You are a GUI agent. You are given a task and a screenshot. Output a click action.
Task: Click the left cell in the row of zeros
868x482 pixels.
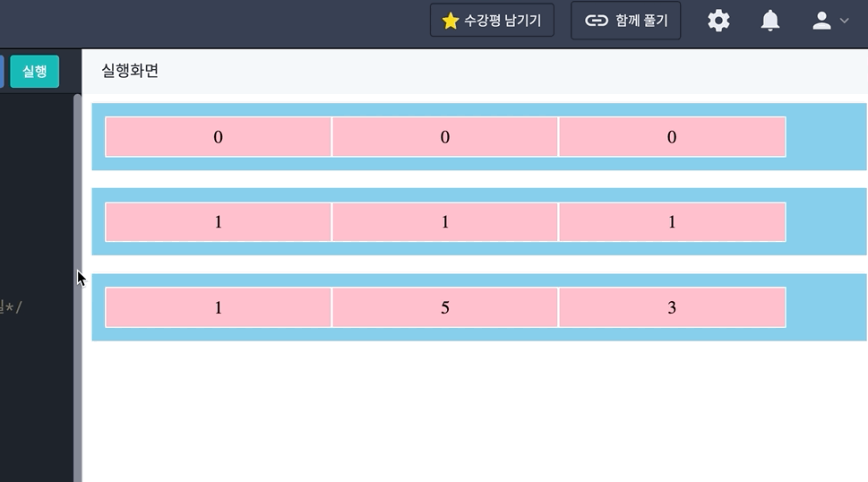click(x=219, y=137)
